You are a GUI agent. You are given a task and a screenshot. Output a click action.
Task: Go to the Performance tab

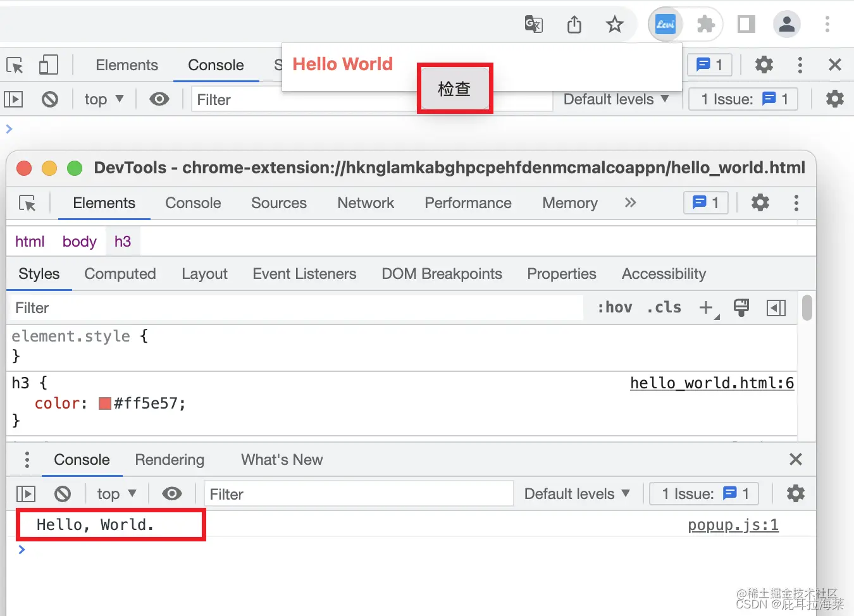(x=468, y=203)
